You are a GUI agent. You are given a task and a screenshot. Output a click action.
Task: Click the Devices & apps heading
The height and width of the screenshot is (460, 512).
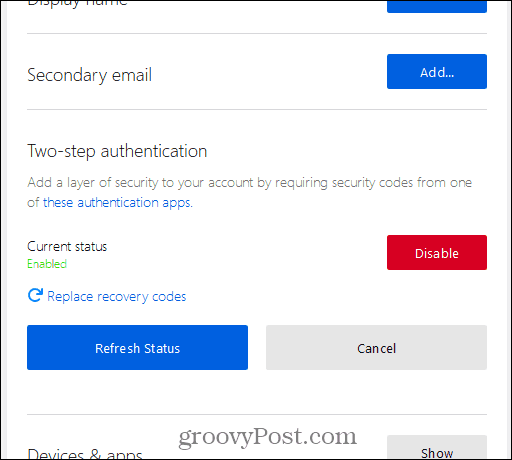[85, 453]
